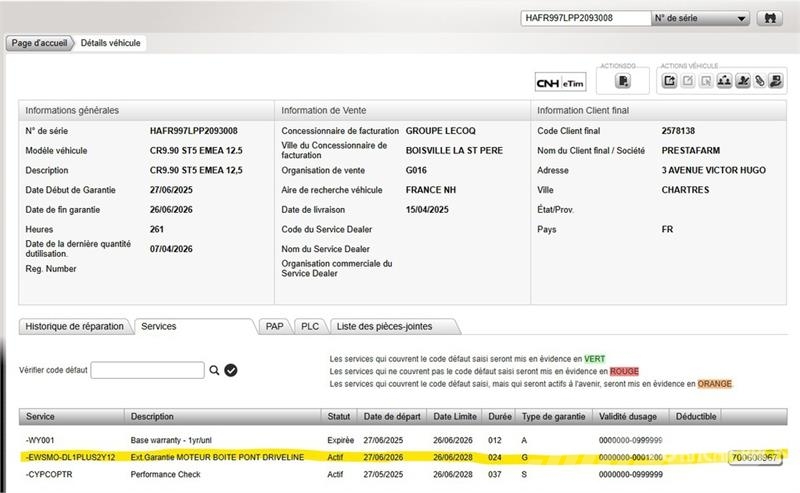800x493 pixels.
Task: Click the paperclip attachments icon
Action: [760, 81]
